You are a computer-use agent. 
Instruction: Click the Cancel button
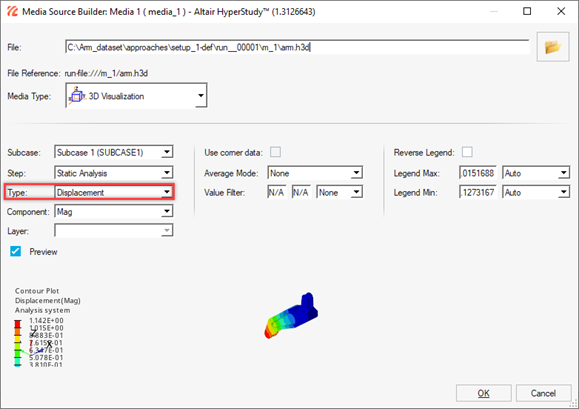[543, 393]
